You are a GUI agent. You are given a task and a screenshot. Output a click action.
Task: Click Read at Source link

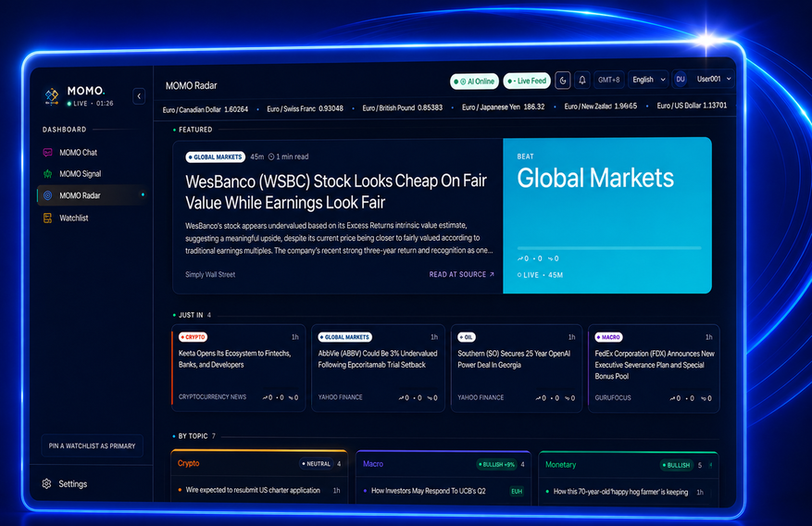point(461,274)
